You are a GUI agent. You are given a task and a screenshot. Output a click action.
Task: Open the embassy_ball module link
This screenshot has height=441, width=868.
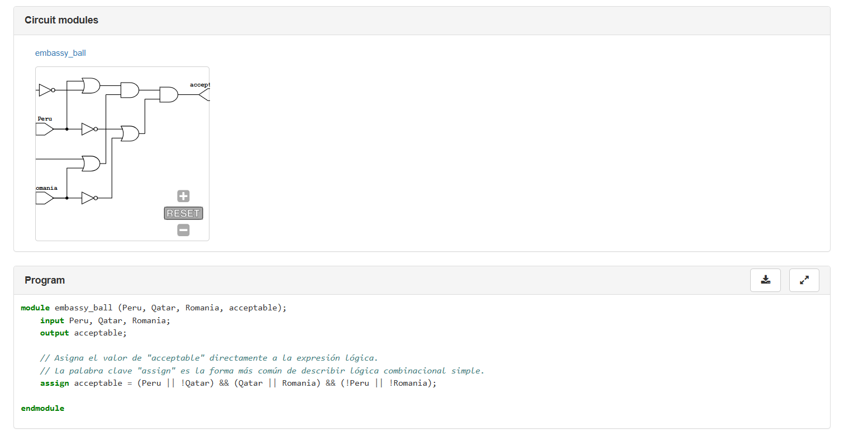[x=60, y=53]
